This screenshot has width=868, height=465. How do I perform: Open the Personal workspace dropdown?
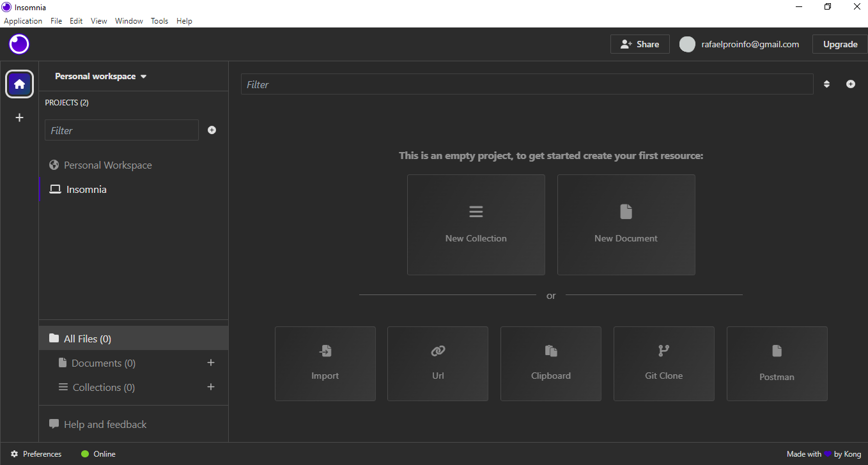click(x=101, y=77)
